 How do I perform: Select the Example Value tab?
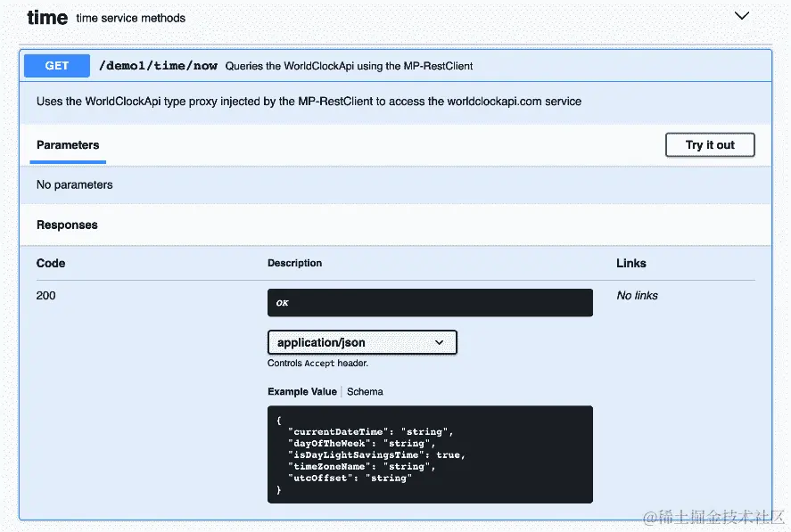pyautogui.click(x=302, y=392)
